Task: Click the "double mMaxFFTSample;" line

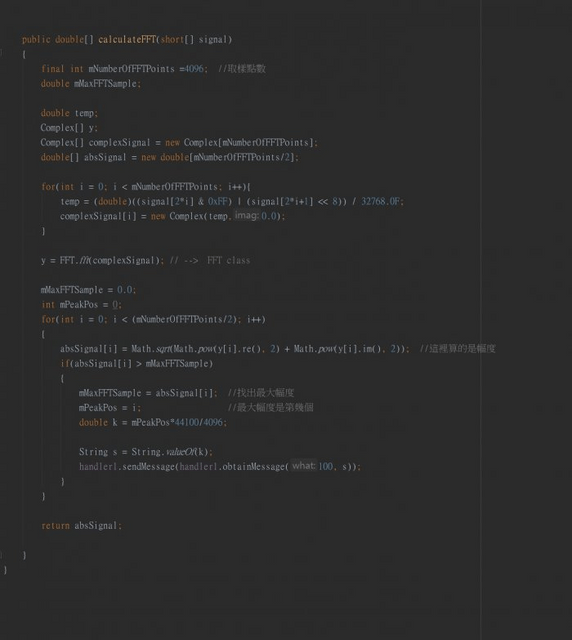Action: coord(91,84)
